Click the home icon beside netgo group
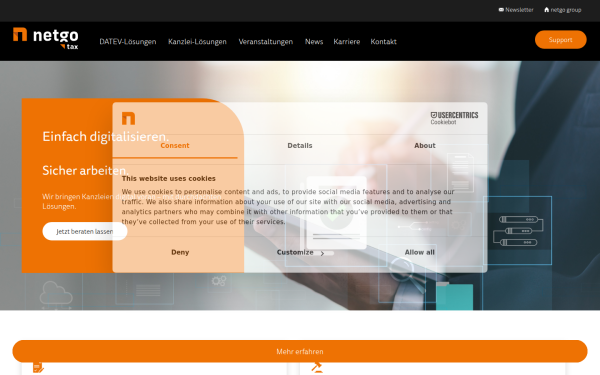Viewport: 600px width, 375px height. click(546, 10)
